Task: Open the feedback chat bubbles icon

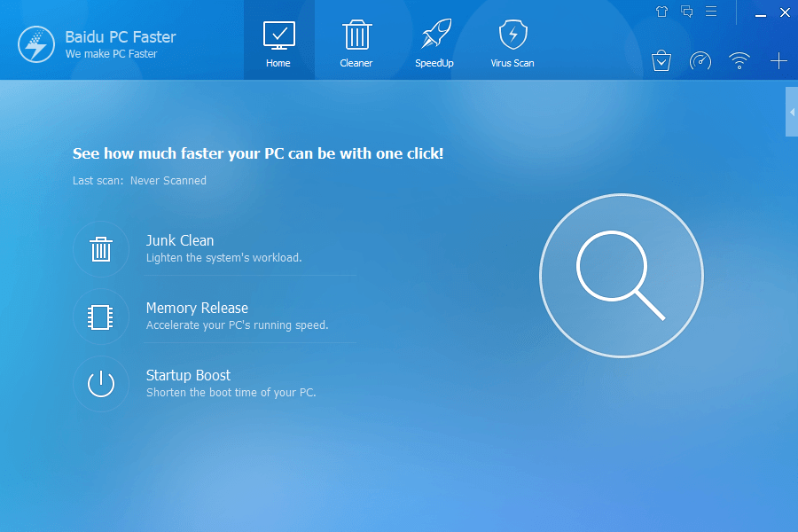Action: (686, 12)
